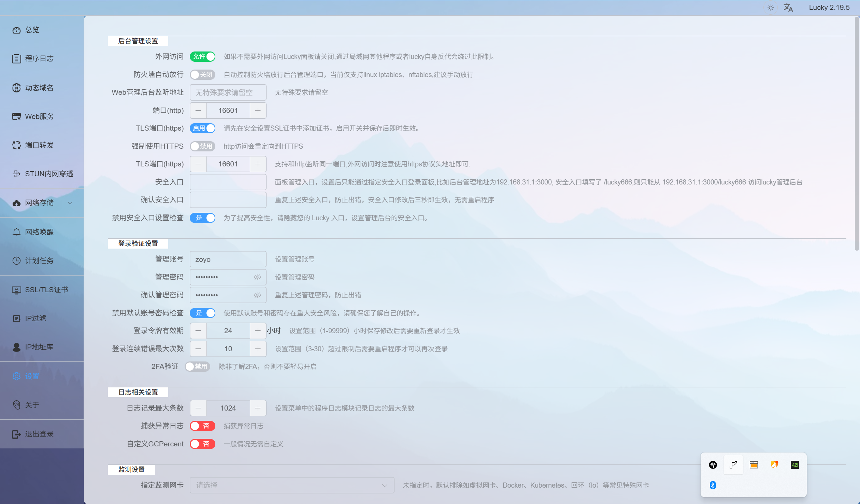Screen dimensions: 860x504
Task: Click the 计划任务 clock icon
Action: 16,261
